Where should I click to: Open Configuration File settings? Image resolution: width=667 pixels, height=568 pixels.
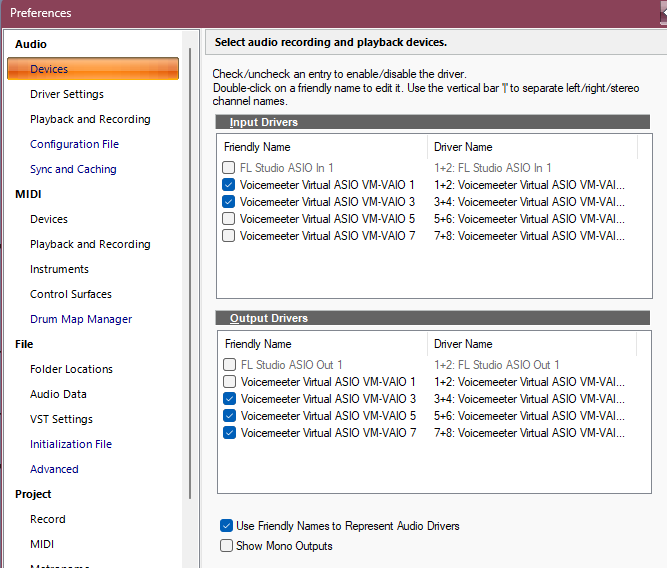74,144
